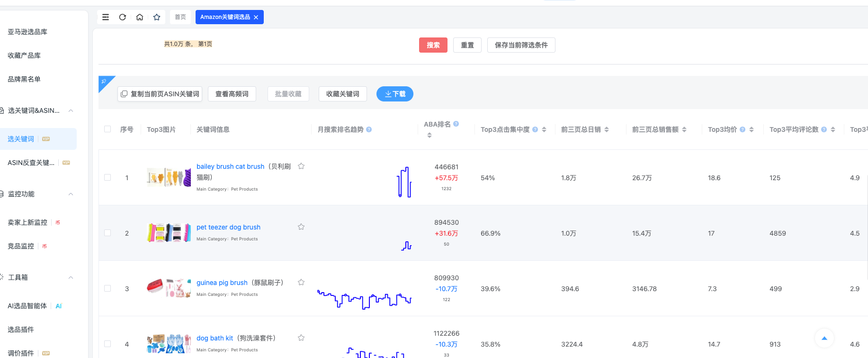The height and width of the screenshot is (358, 868).
Task: Favorite the pet teezer dog brush keyword star
Action: [301, 227]
